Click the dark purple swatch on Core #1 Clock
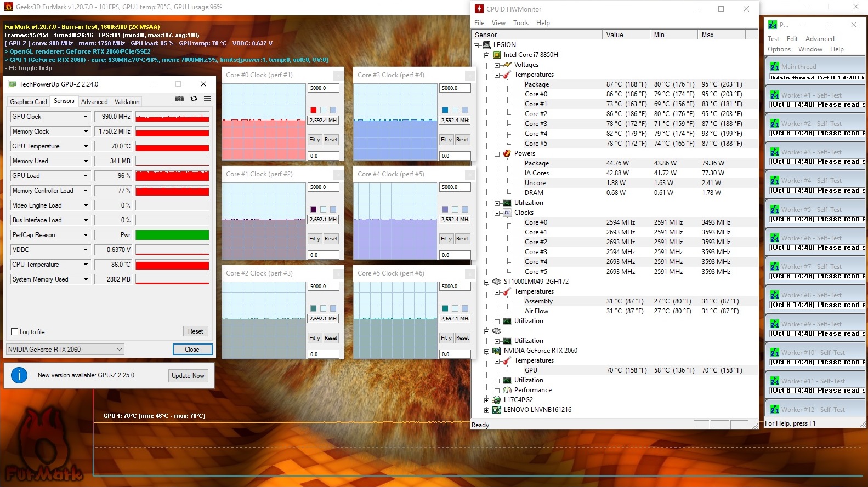The image size is (868, 487). pos(314,209)
